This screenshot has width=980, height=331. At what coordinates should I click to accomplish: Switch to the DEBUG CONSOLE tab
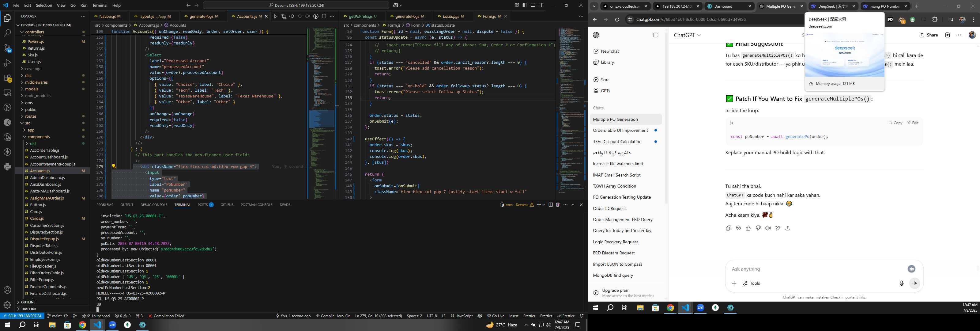[154, 205]
